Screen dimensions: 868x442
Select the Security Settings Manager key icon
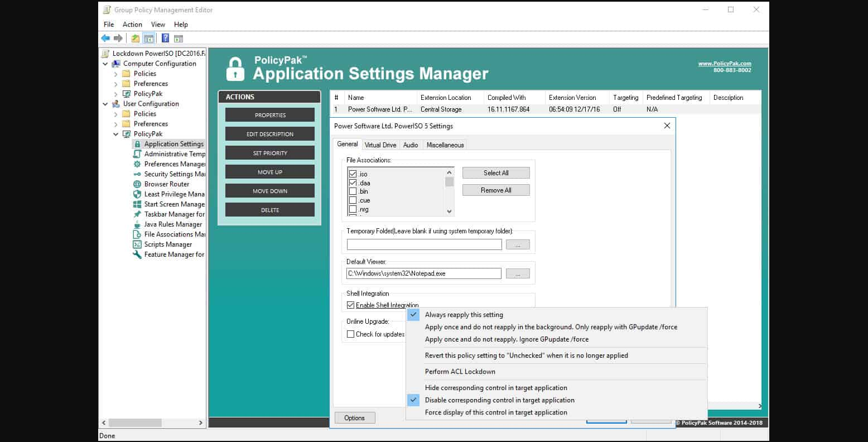coord(137,174)
